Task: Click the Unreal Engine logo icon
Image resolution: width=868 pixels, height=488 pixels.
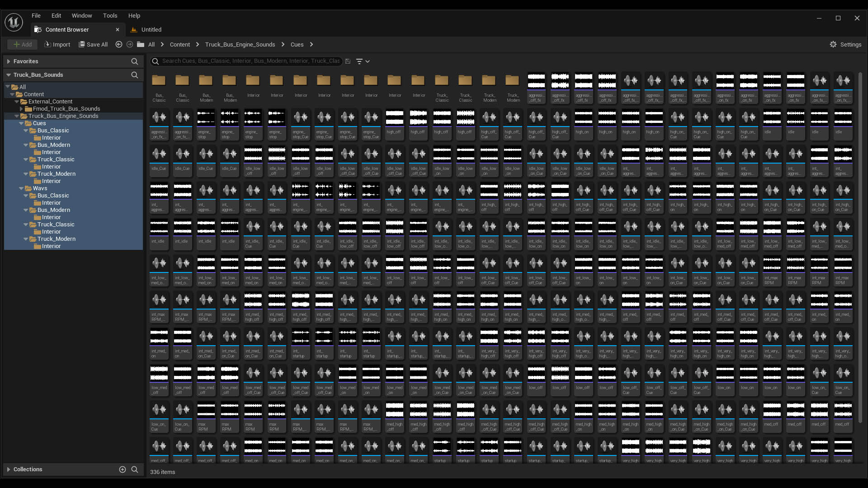Action: click(14, 22)
